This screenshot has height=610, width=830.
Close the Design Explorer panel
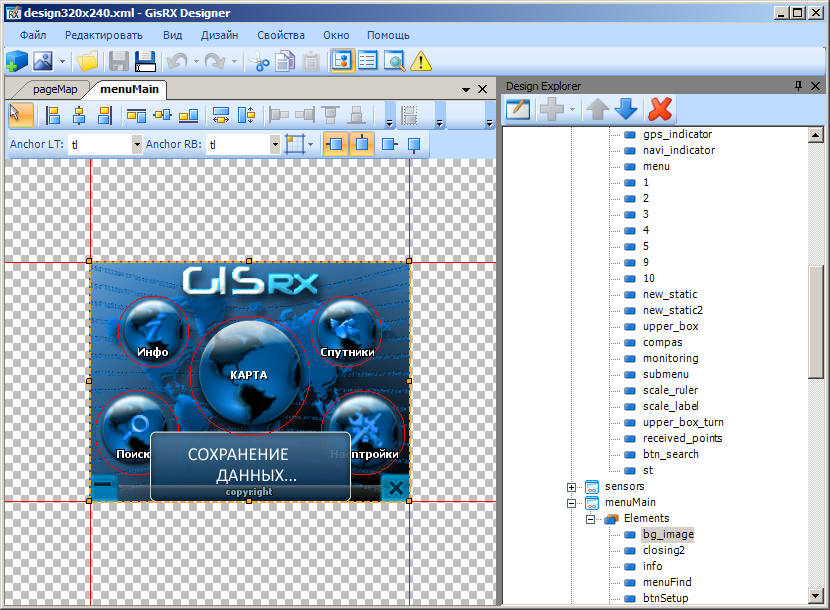[816, 86]
